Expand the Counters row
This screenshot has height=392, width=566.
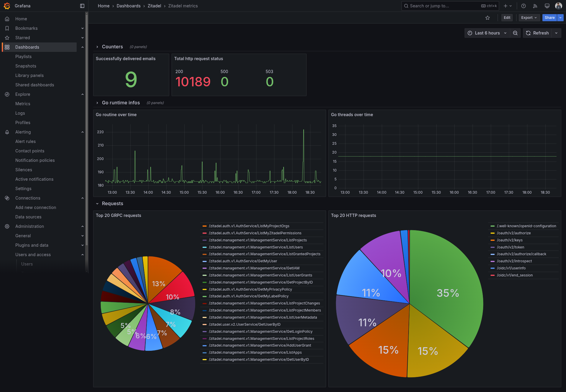point(97,47)
